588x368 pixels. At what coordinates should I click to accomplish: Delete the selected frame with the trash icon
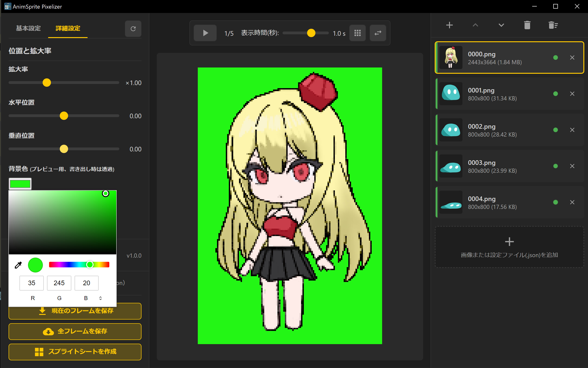pyautogui.click(x=527, y=25)
